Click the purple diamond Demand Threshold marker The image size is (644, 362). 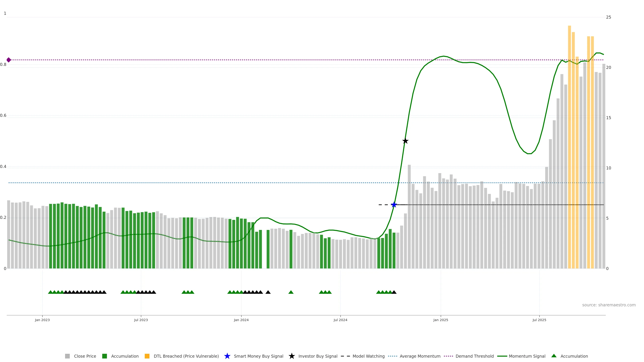click(x=9, y=60)
